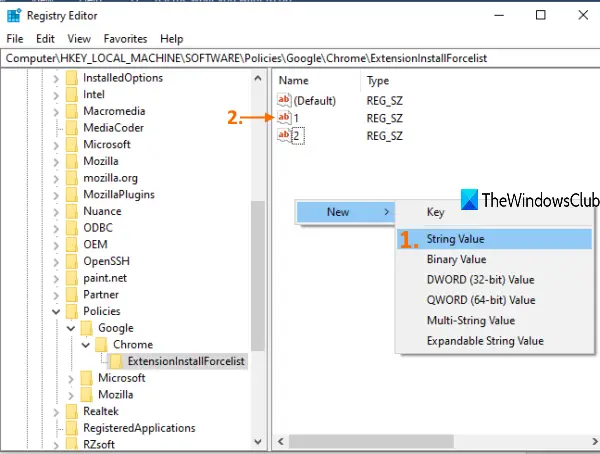Click the RegisteredApplications folder icon
The image size is (600, 454).
click(x=72, y=428)
